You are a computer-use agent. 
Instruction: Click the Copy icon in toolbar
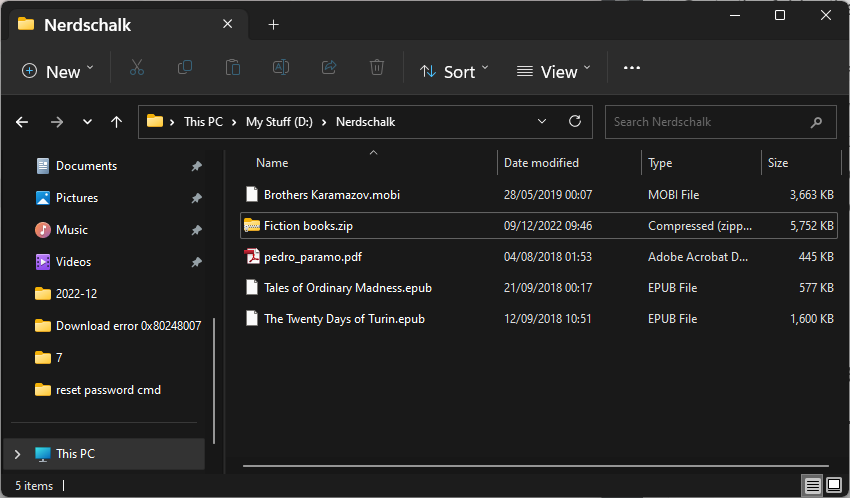[185, 68]
